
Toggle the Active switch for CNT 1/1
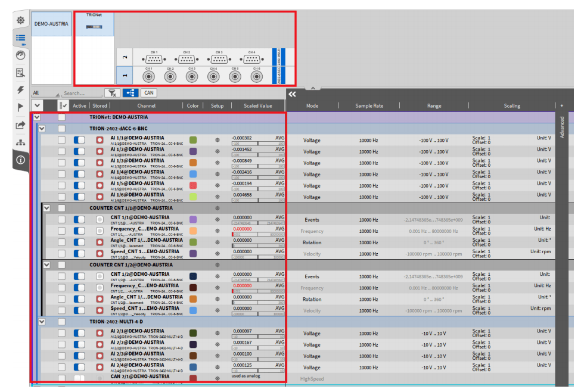point(79,219)
